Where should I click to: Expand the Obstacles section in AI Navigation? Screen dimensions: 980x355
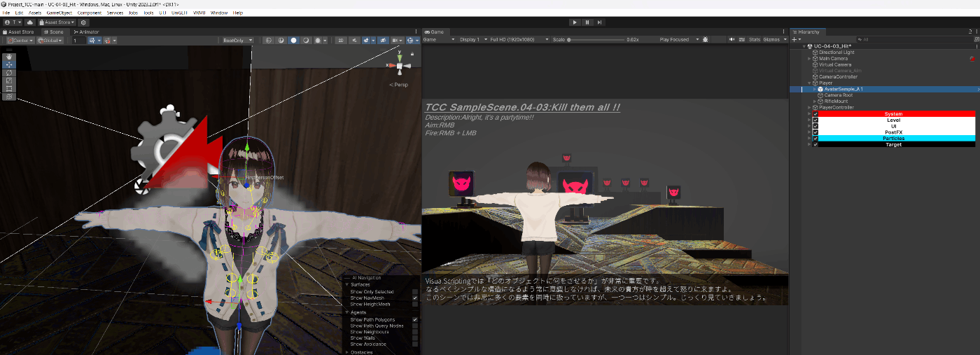click(346, 352)
